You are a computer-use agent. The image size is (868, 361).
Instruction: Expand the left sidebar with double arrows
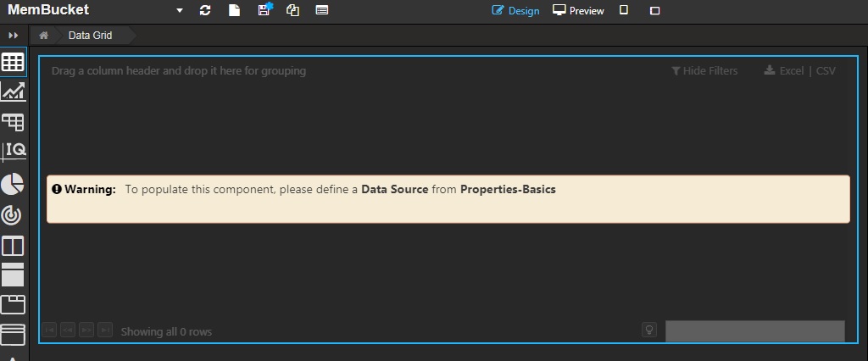click(x=14, y=36)
